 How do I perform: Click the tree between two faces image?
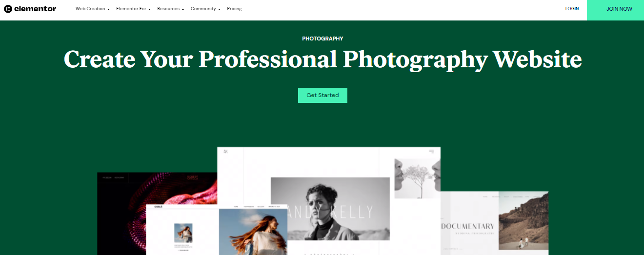[414, 178]
